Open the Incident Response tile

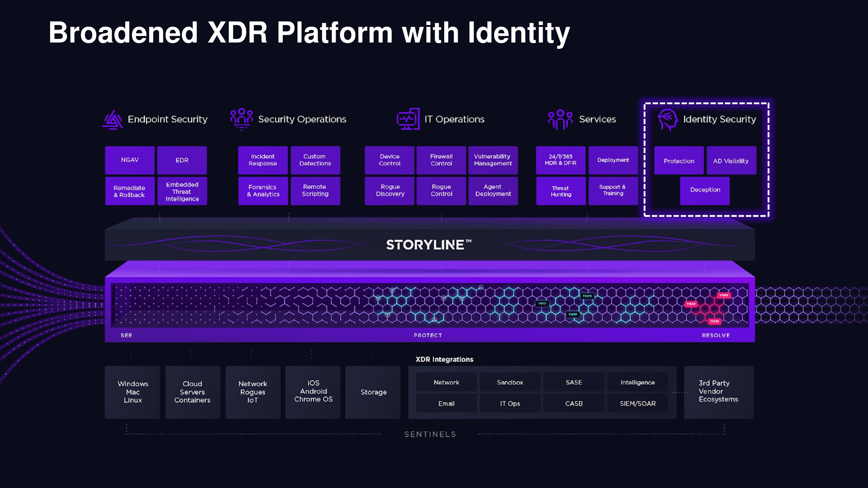(263, 160)
